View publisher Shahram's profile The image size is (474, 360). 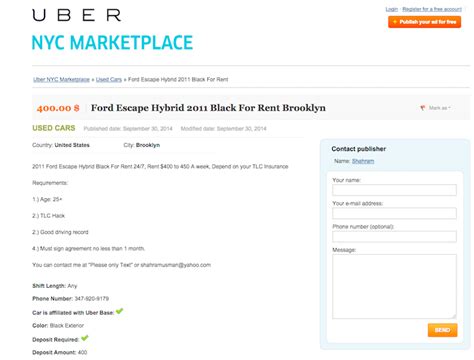[x=363, y=161]
